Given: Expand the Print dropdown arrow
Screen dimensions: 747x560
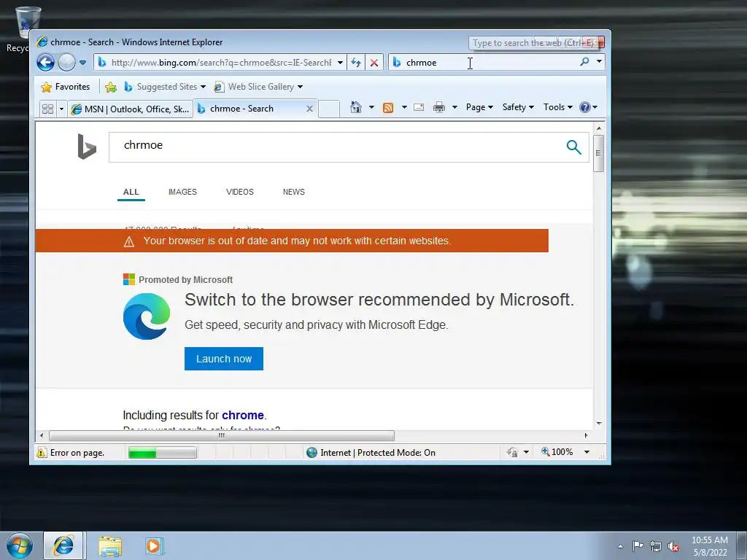Looking at the screenshot, I should tap(454, 107).
